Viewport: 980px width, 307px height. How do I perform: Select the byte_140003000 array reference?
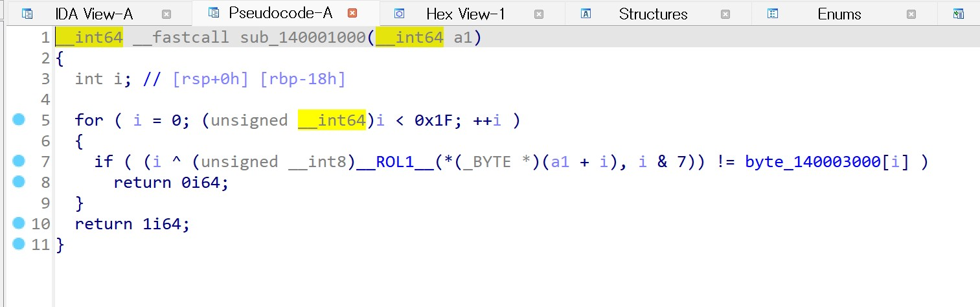click(x=813, y=162)
